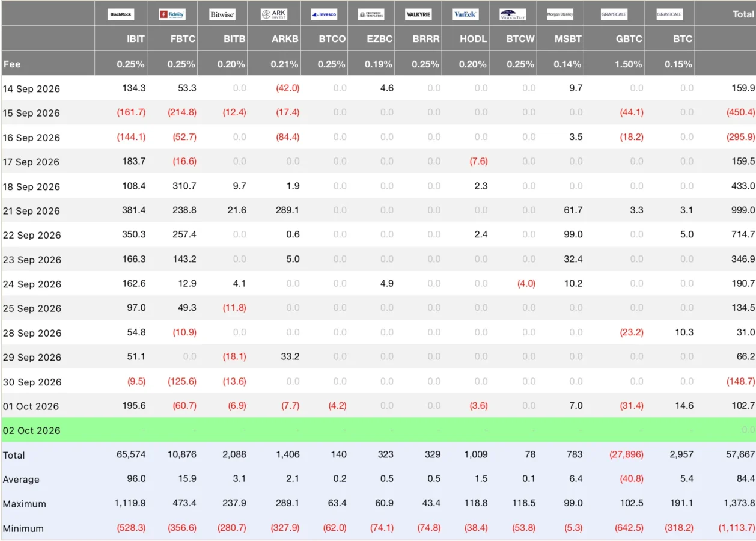The height and width of the screenshot is (541, 756).
Task: Select the highlighted 02 Oct 2026 date
Action: [31, 431]
